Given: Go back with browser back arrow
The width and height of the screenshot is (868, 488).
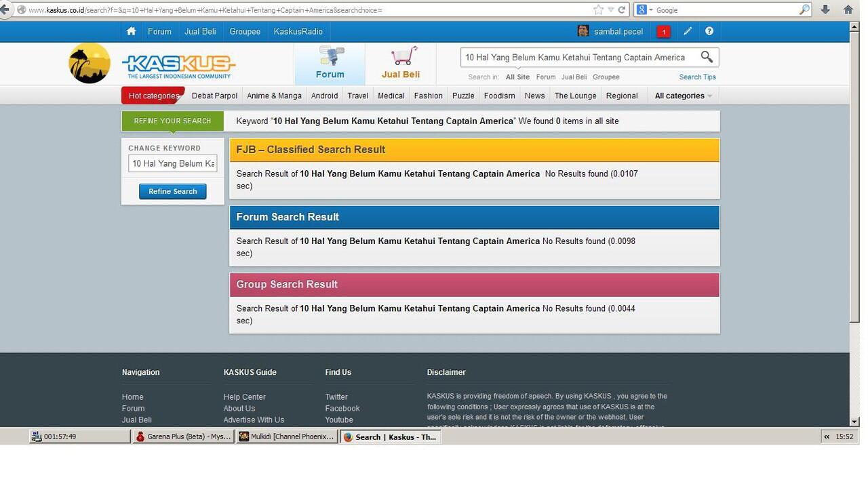Looking at the screenshot, I should tap(5, 9).
